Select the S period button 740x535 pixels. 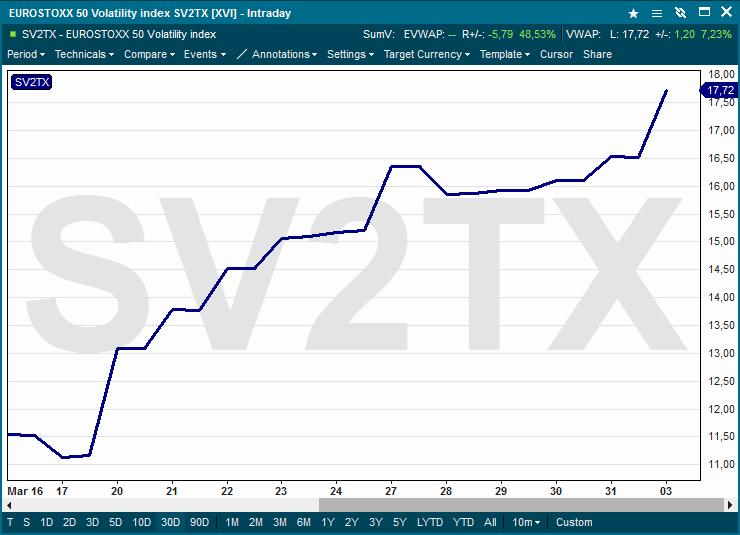pos(26,522)
